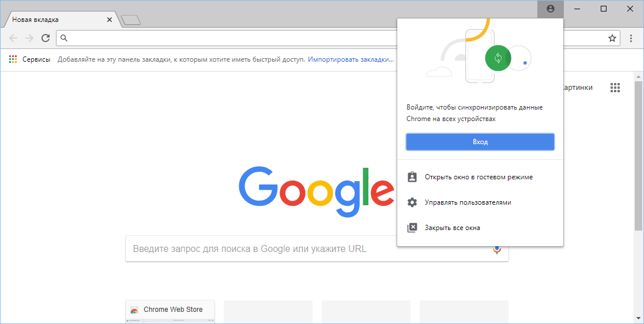The width and height of the screenshot is (644, 324).
Task: Click the scrollbar up arrow
Action: pos(638,77)
